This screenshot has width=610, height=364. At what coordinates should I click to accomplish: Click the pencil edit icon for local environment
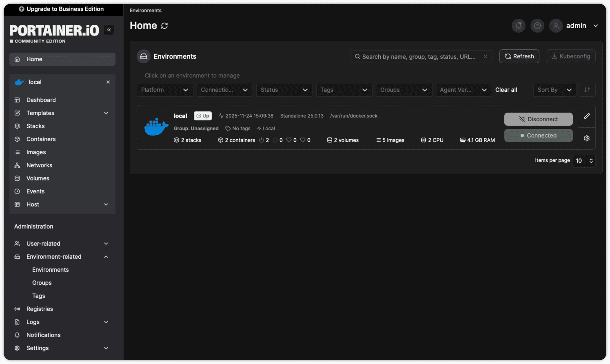pyautogui.click(x=586, y=116)
